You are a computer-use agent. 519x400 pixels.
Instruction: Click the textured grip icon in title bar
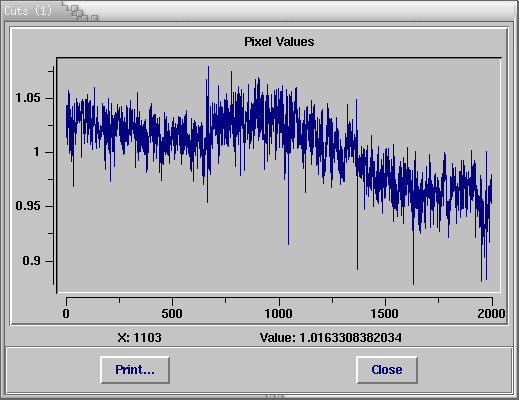click(x=81, y=12)
